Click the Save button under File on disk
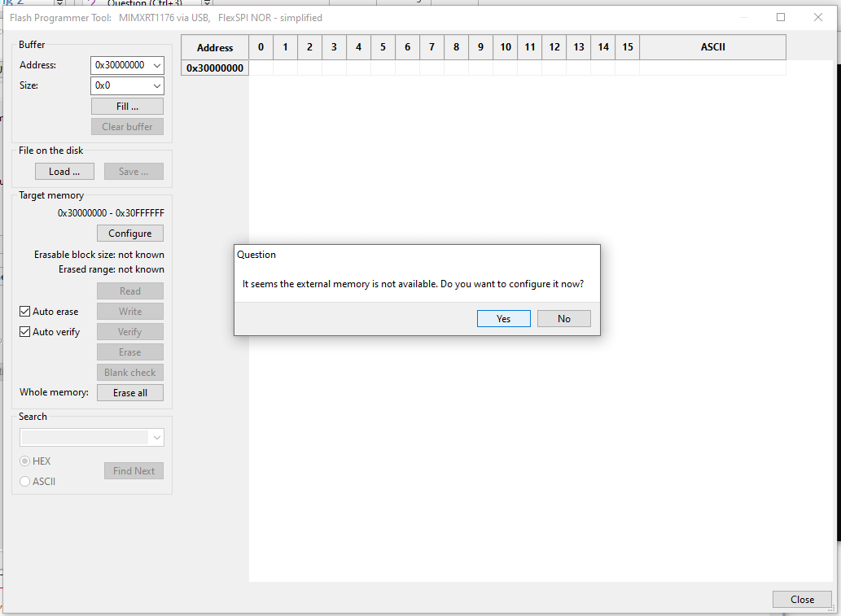Viewport: 841px width, 616px height. pyautogui.click(x=133, y=171)
